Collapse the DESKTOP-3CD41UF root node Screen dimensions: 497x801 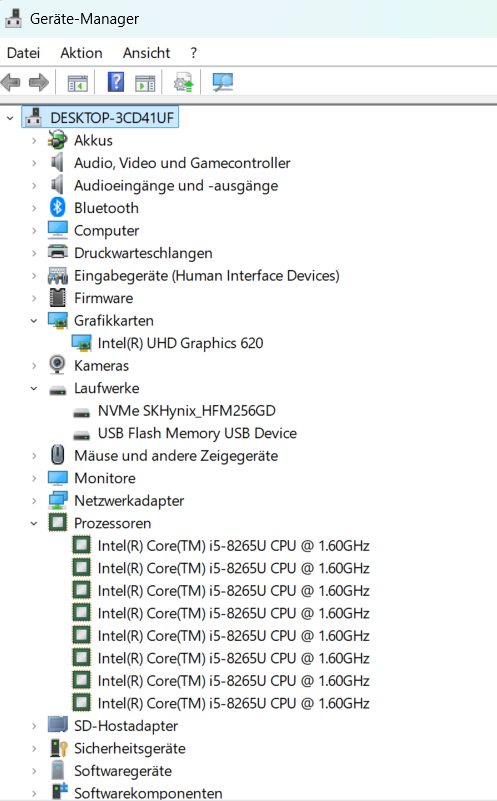tap(10, 118)
